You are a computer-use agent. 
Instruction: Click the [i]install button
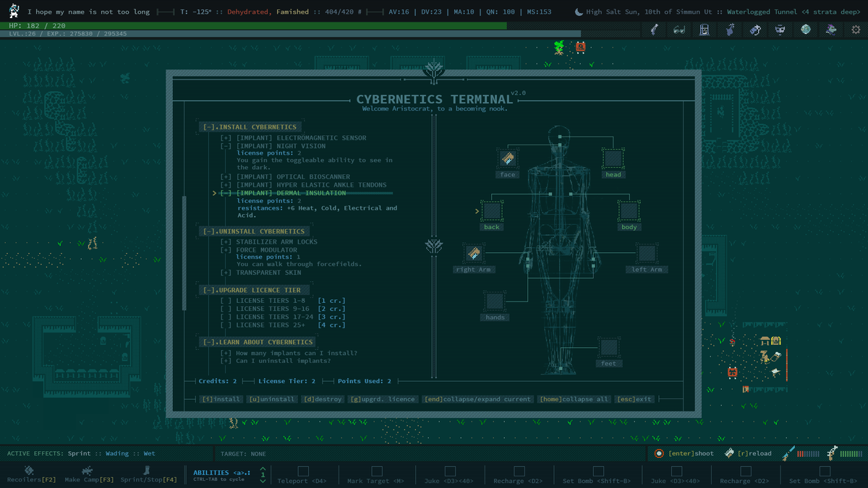pos(221,399)
